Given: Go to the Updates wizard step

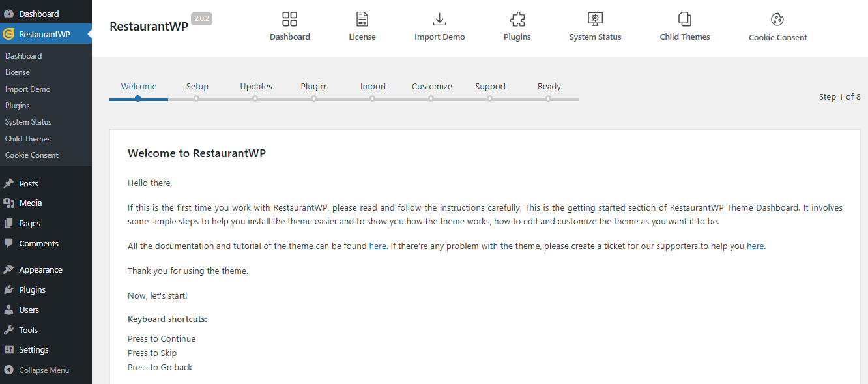Looking at the screenshot, I should click(x=256, y=86).
